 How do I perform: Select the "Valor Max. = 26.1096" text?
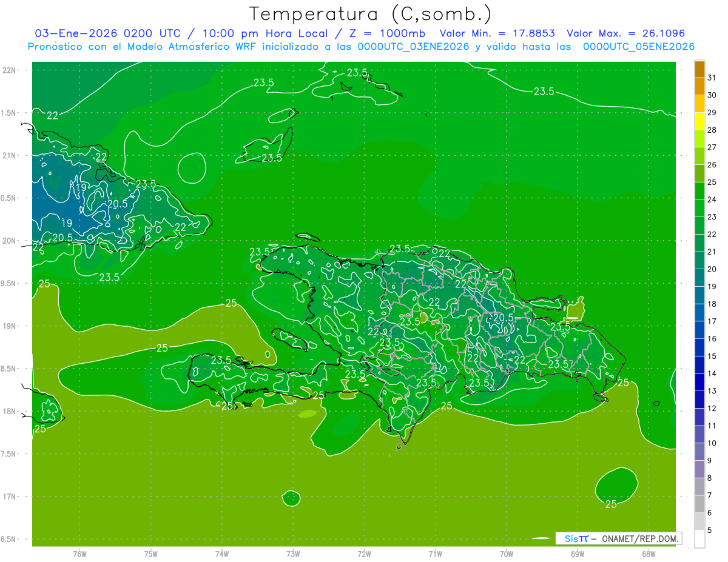[625, 33]
